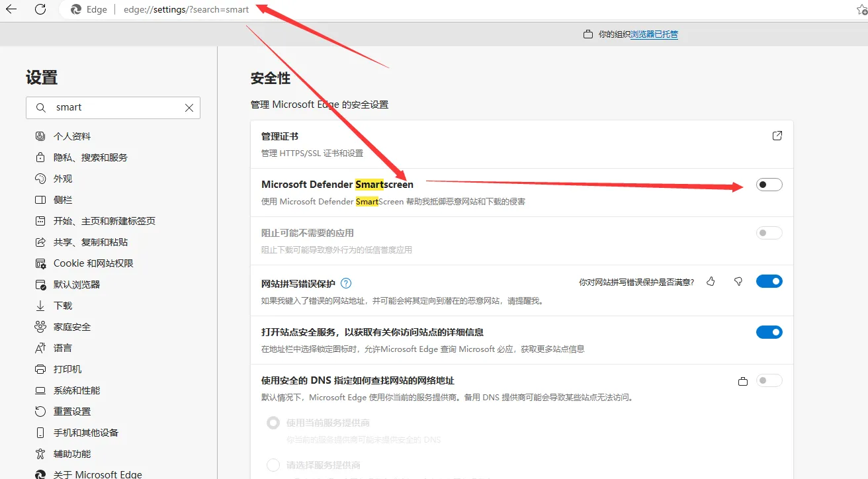The image size is (868, 479).
Task: Open 侧栏 settings section
Action: pos(63,200)
